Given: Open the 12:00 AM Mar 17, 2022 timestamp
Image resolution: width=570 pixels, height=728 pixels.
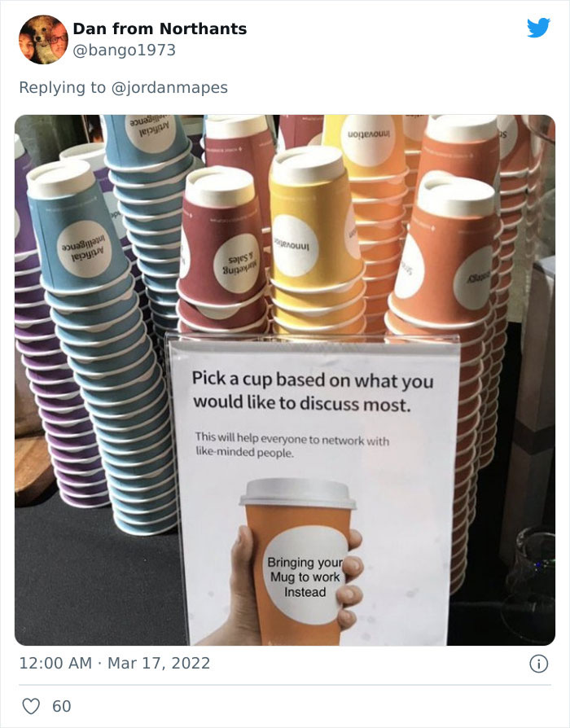Looking at the screenshot, I should 115,663.
